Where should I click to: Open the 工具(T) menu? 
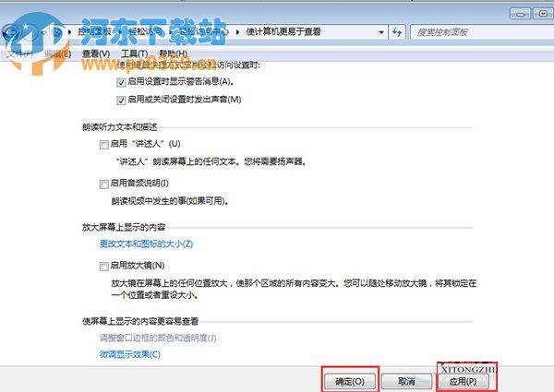135,53
